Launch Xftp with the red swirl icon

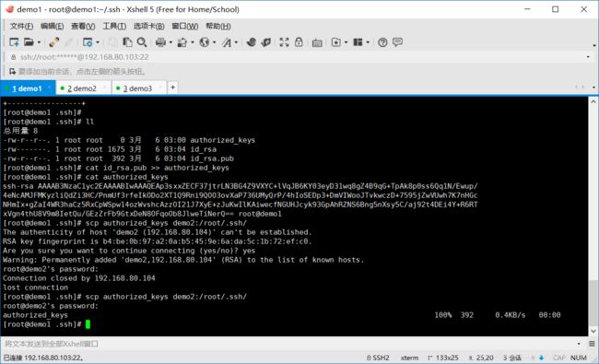point(251,42)
